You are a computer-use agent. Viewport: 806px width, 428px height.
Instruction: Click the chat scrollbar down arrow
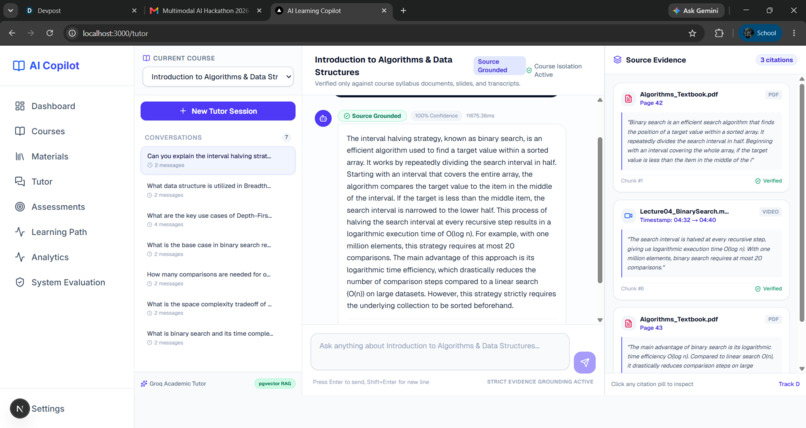tap(600, 320)
